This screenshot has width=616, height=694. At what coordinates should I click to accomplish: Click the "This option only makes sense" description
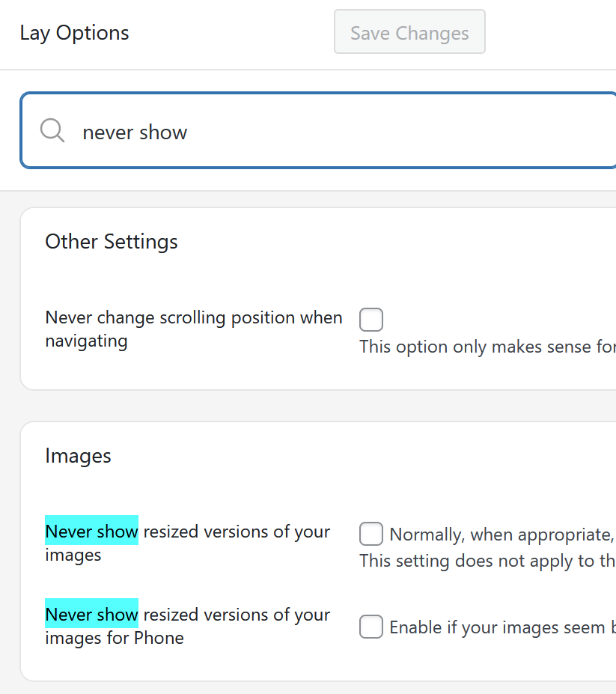(487, 347)
